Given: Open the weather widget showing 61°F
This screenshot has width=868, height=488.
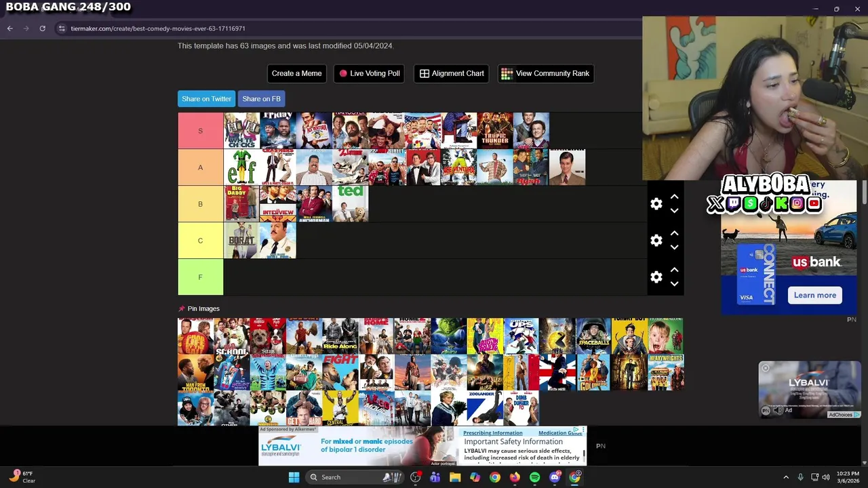Looking at the screenshot, I should pyautogui.click(x=22, y=477).
